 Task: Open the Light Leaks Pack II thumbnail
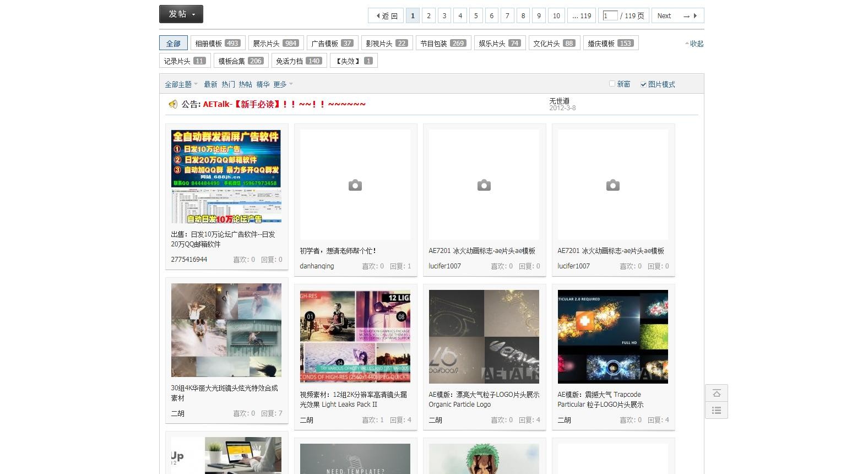[x=355, y=336]
